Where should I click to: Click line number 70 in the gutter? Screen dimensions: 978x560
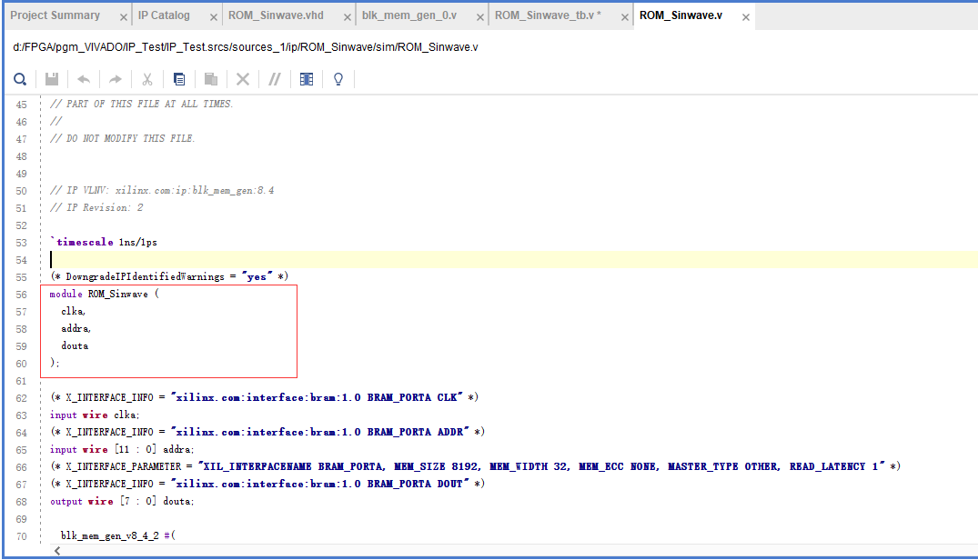pos(21,536)
